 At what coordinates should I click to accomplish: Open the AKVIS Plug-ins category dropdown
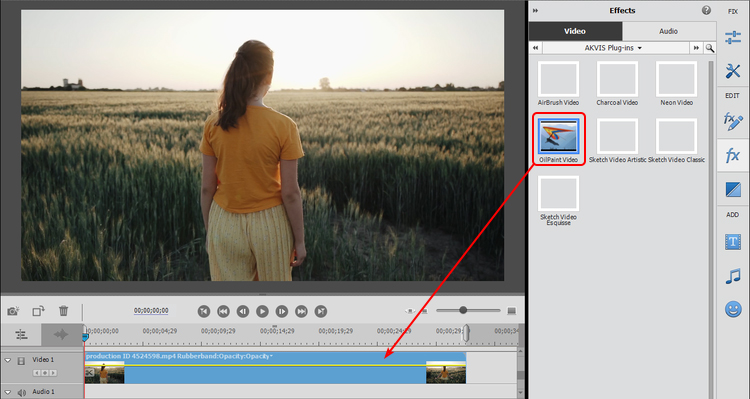pyautogui.click(x=616, y=48)
